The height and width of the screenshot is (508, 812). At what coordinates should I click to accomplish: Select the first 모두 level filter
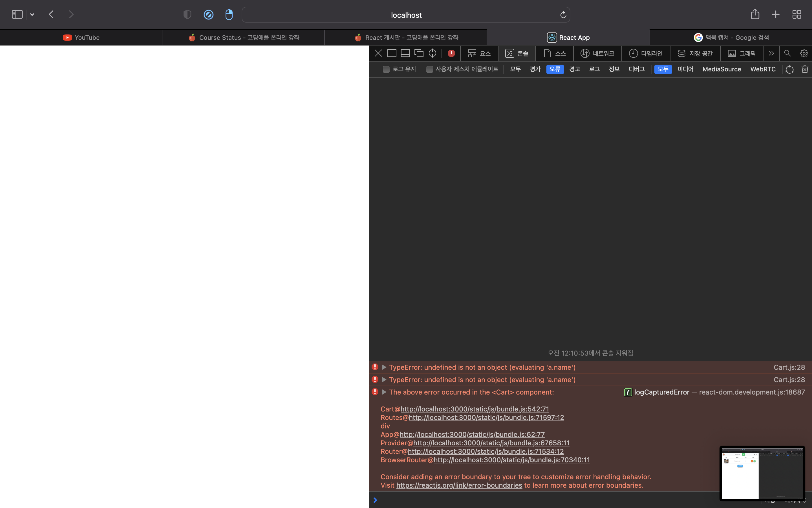pos(515,69)
